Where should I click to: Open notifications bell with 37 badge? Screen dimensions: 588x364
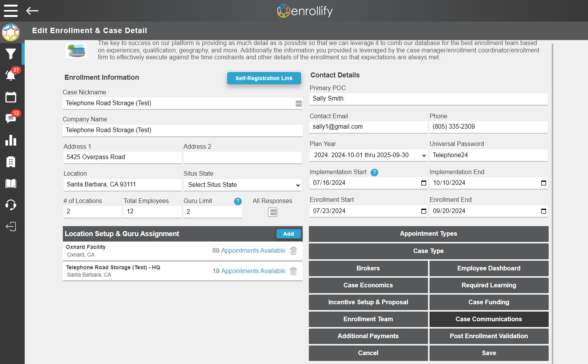(11, 75)
